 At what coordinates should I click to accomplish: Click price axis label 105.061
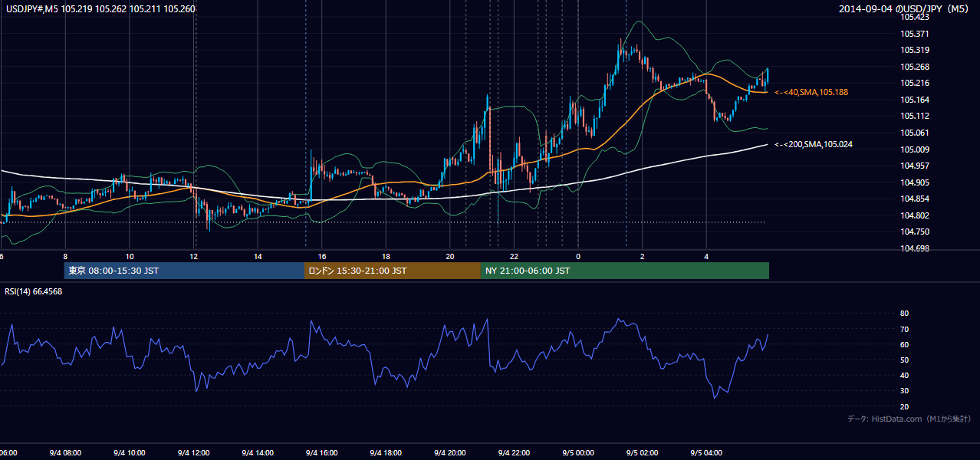click(916, 133)
